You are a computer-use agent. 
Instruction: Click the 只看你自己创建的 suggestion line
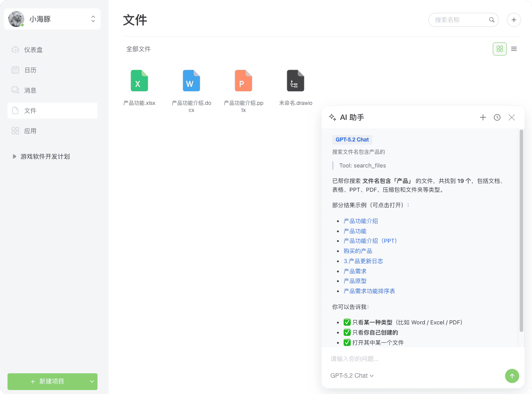(x=371, y=332)
